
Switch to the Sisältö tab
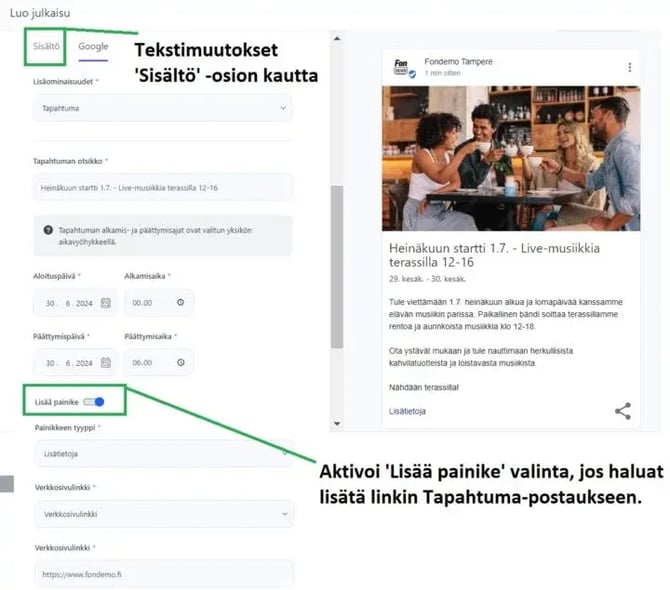pyautogui.click(x=46, y=46)
